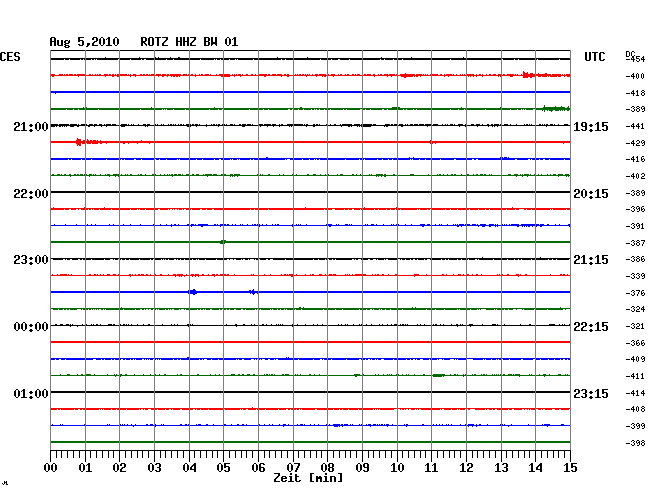Click the date label "Aug 5,2010"

(85, 42)
